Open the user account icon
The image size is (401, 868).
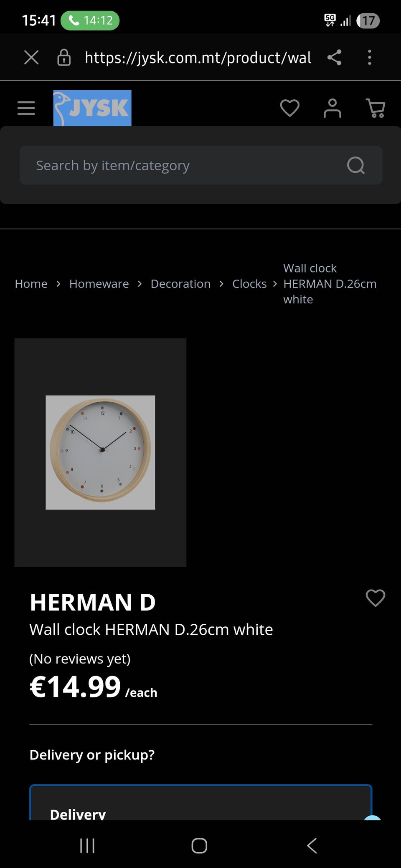[332, 108]
